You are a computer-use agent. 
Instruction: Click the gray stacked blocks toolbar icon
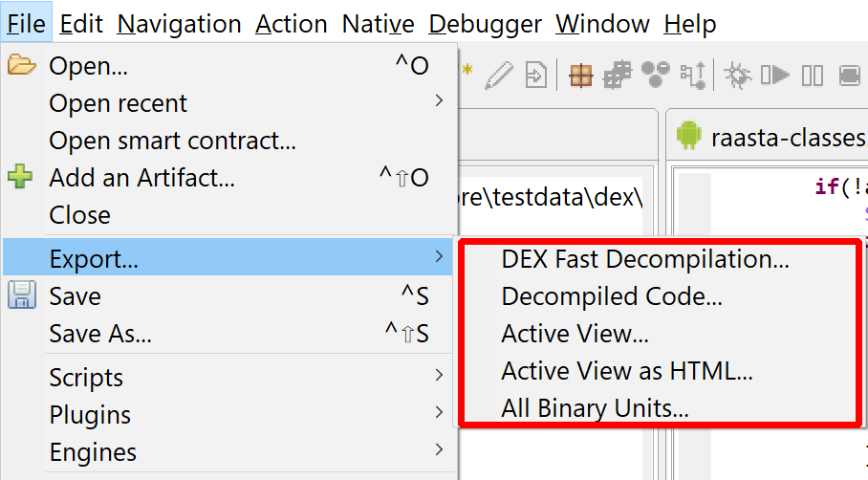tap(618, 76)
